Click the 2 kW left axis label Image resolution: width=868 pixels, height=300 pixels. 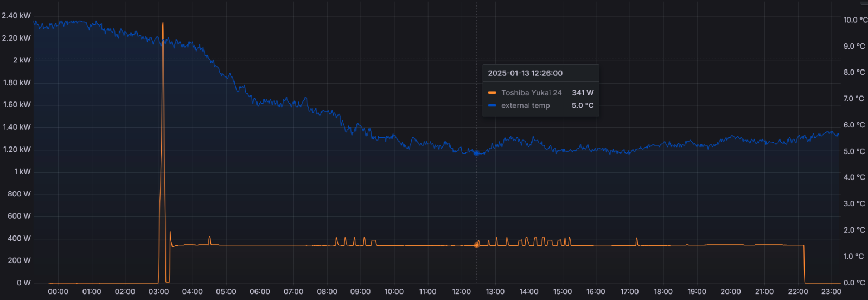pyautogui.click(x=22, y=60)
